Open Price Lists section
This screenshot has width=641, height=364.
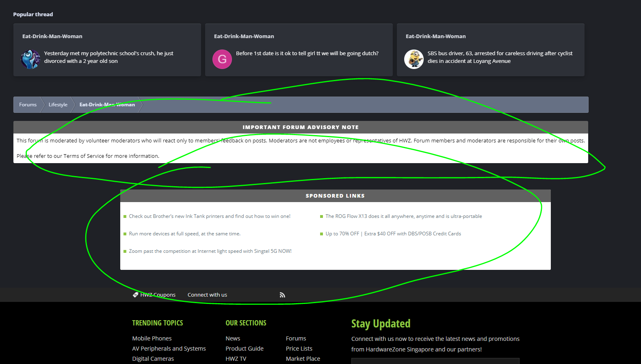299,349
